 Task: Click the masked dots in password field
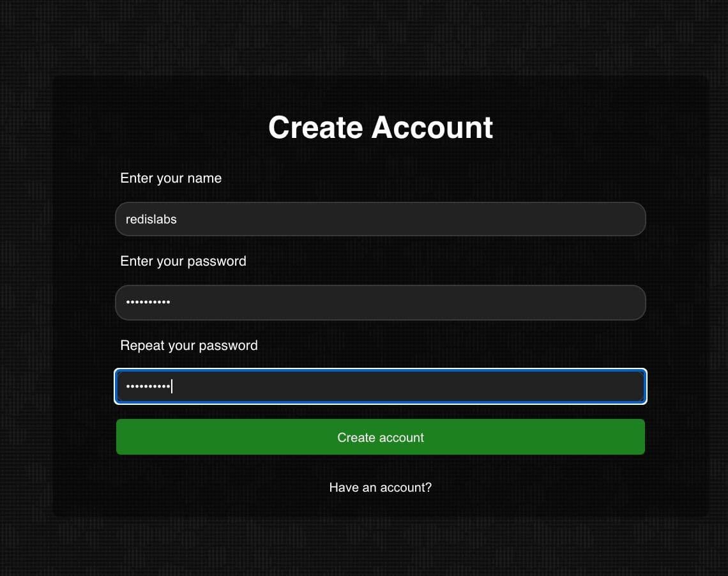coord(148,302)
